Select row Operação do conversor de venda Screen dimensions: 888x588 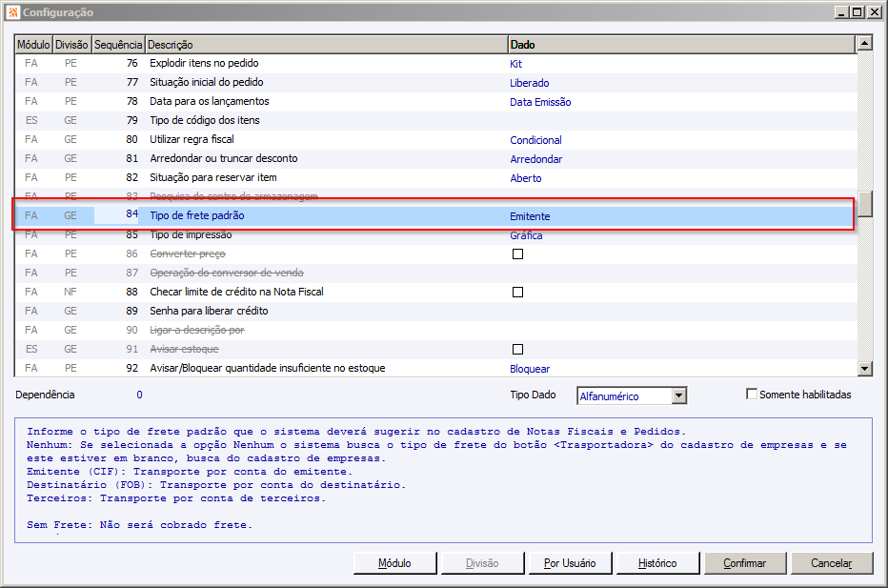[434, 273]
